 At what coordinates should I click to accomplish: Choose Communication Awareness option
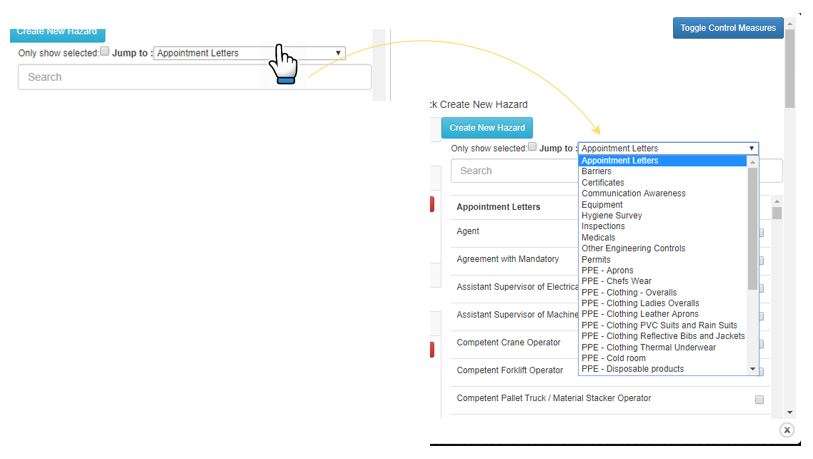(x=633, y=193)
